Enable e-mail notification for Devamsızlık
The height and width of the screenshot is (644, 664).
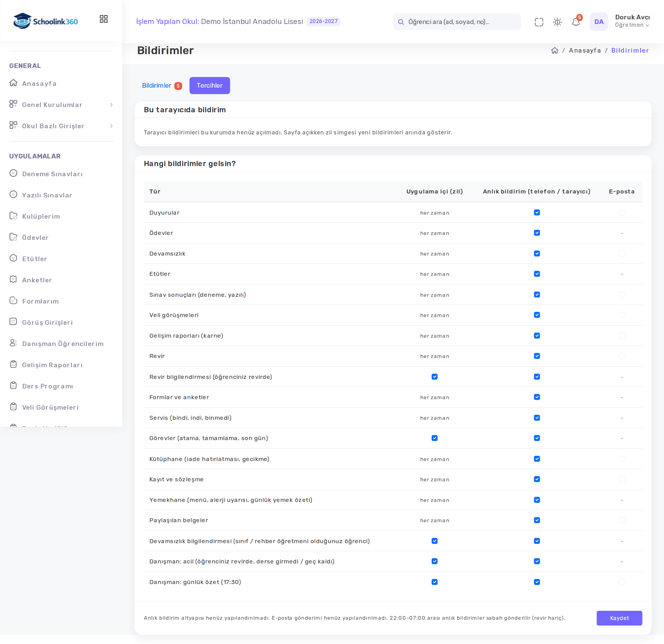[622, 253]
